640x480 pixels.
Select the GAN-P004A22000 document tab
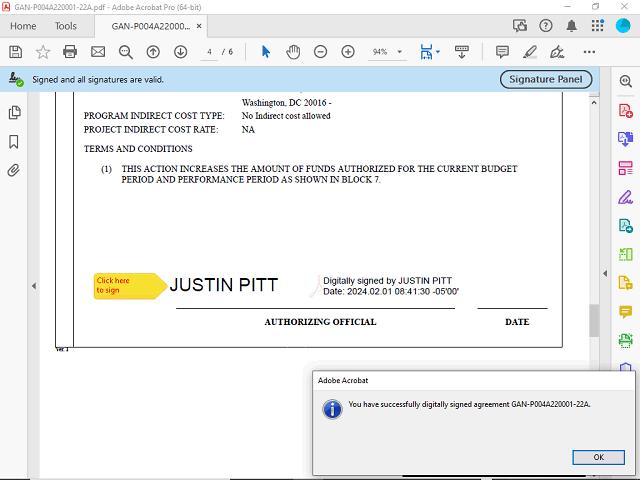(x=151, y=26)
